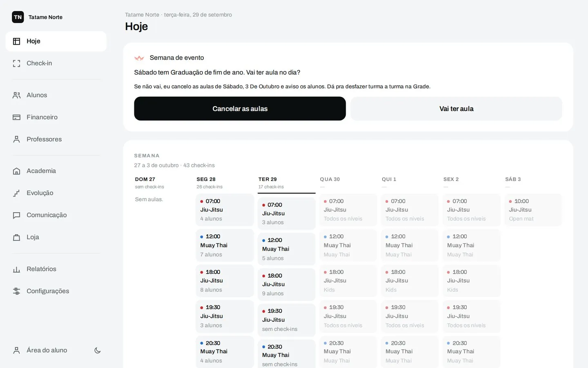Click the Cancelar as aulas button
Screen dimensions: 588x368
click(x=240, y=109)
